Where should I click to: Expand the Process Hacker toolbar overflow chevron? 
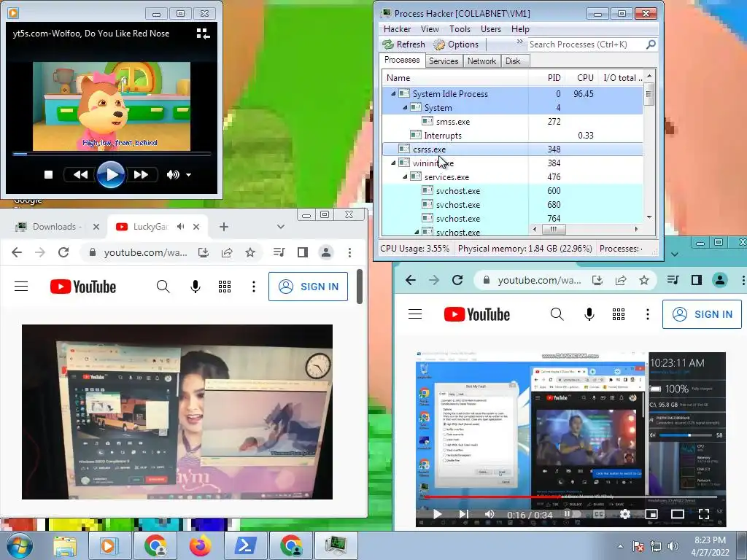(x=519, y=42)
